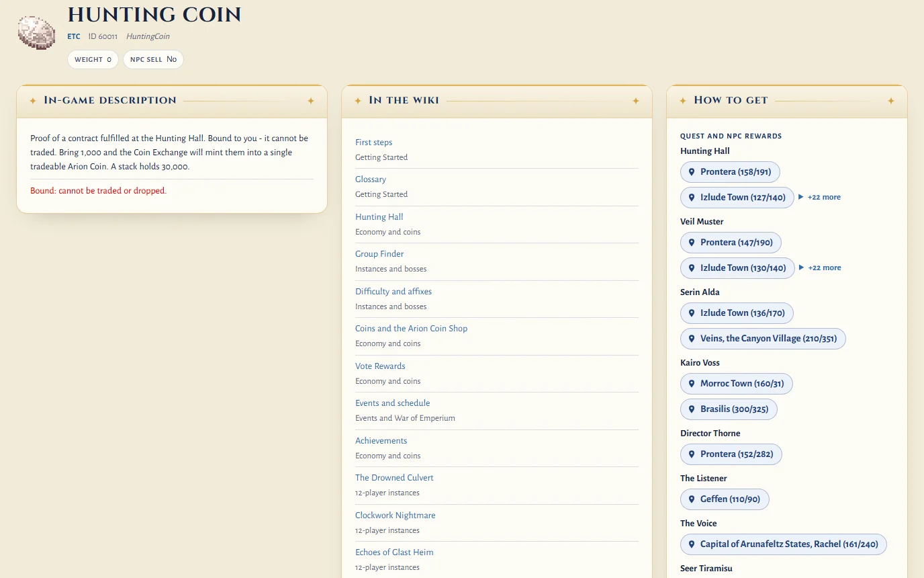This screenshot has width=924, height=578.
Task: Select the Brasilis (300/325) location chip
Action: tap(729, 409)
